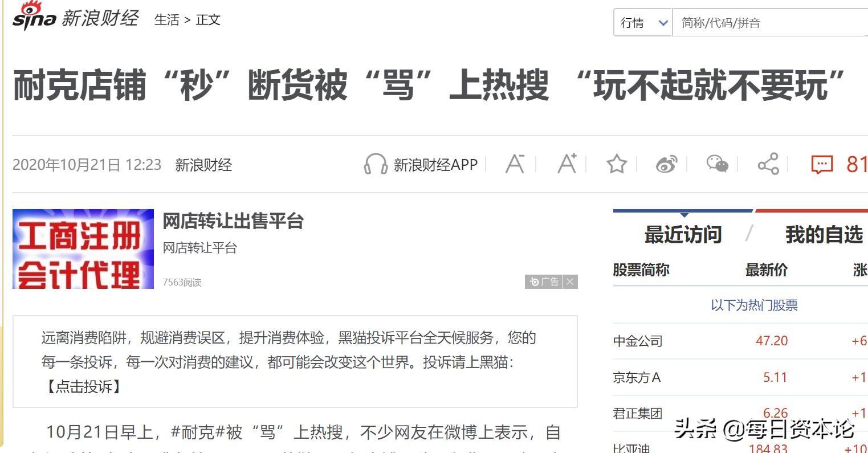868x453 pixels.
Task: Open the 新浪财经APP link
Action: (435, 165)
